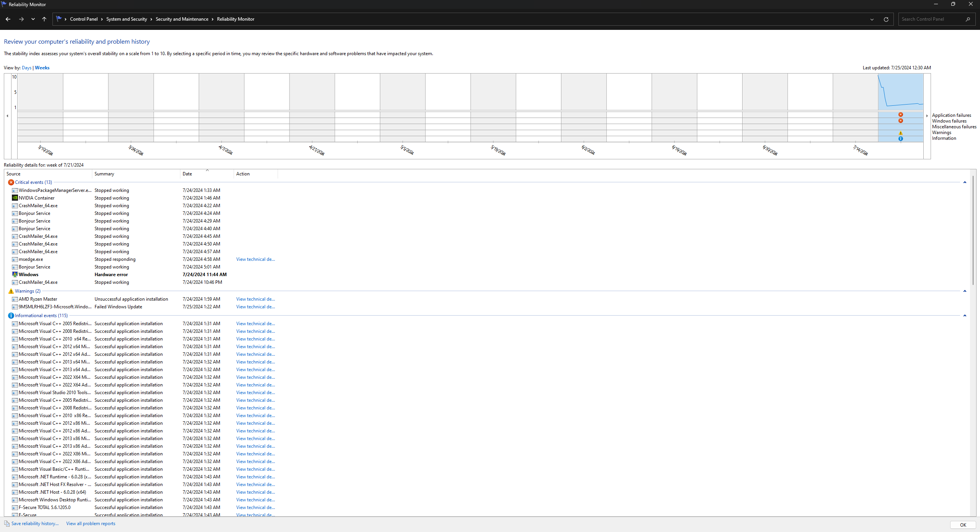This screenshot has width=980, height=532.
Task: Click the application failures red icon in chart
Action: pos(901,115)
